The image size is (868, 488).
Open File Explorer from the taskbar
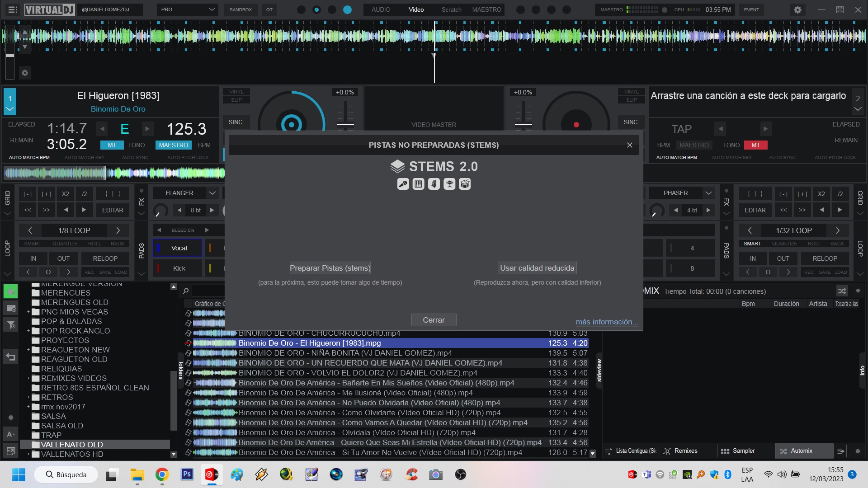point(137,474)
